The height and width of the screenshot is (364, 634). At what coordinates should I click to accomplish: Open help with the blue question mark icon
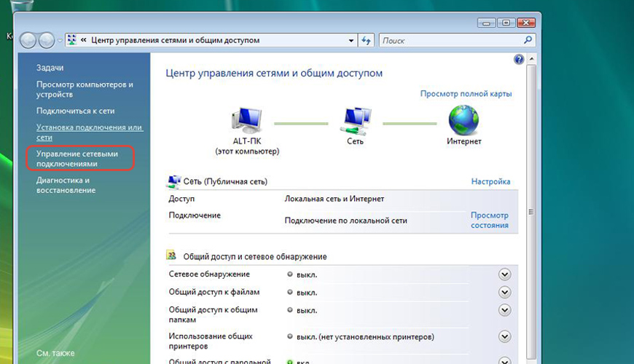tap(519, 60)
